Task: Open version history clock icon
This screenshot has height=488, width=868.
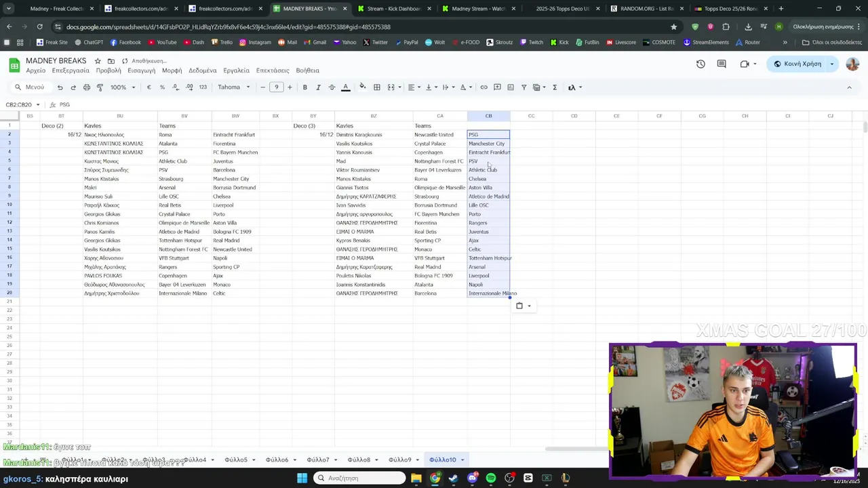Action: click(x=701, y=64)
